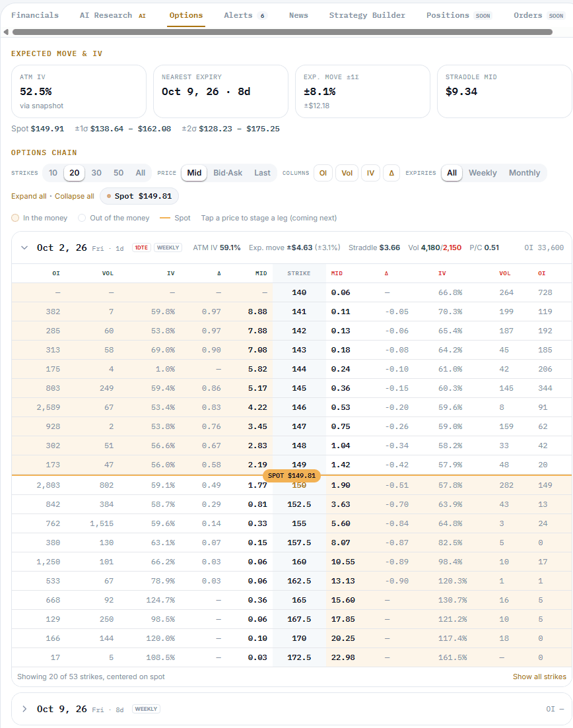Click put mid price 22.98 at strike 172.5
573x728 pixels.
pos(343,657)
